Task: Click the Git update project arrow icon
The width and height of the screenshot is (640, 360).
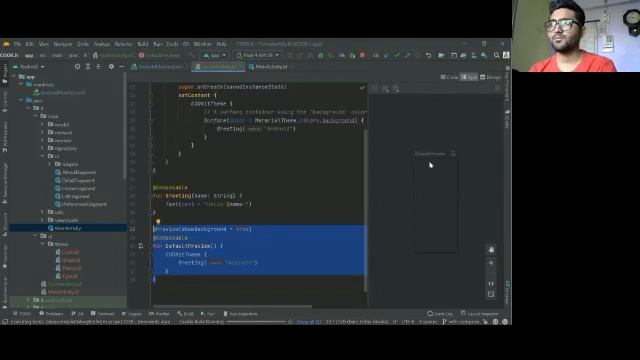Action: 387,55
